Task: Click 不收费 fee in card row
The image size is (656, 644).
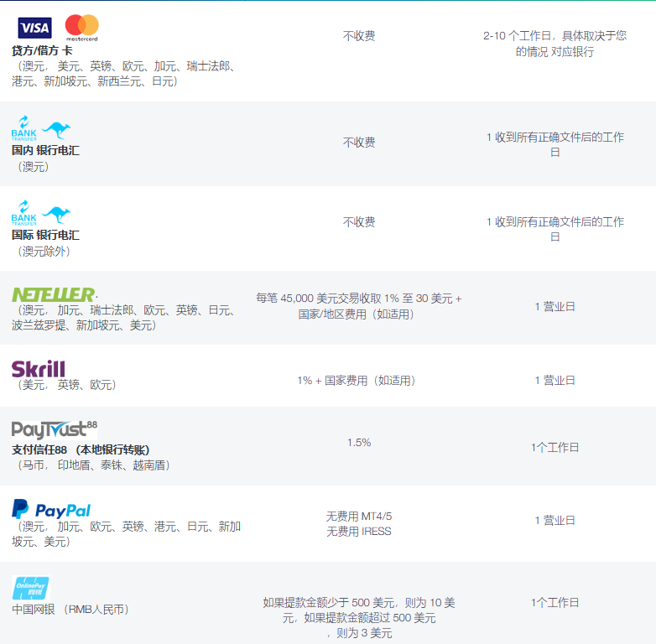Action: pyautogui.click(x=359, y=36)
